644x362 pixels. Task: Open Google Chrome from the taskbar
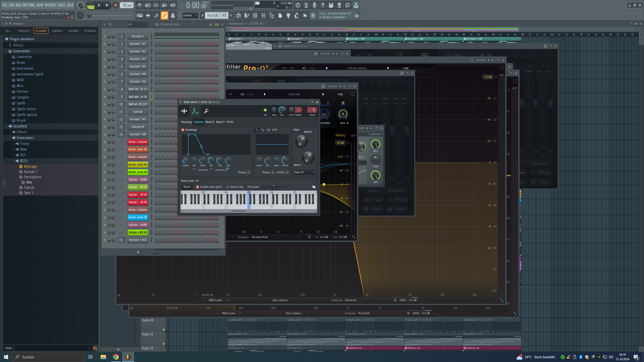click(x=116, y=357)
